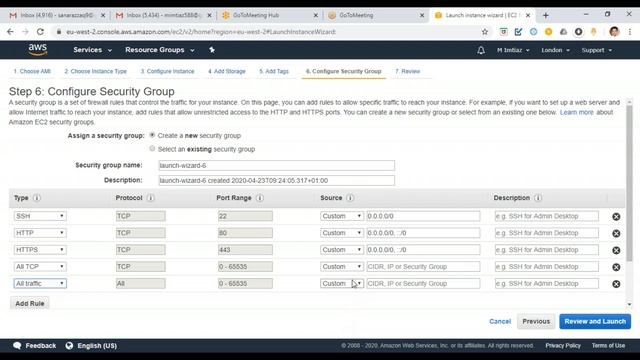This screenshot has width=640, height=360.
Task: Click the Cancel link
Action: pos(500,321)
